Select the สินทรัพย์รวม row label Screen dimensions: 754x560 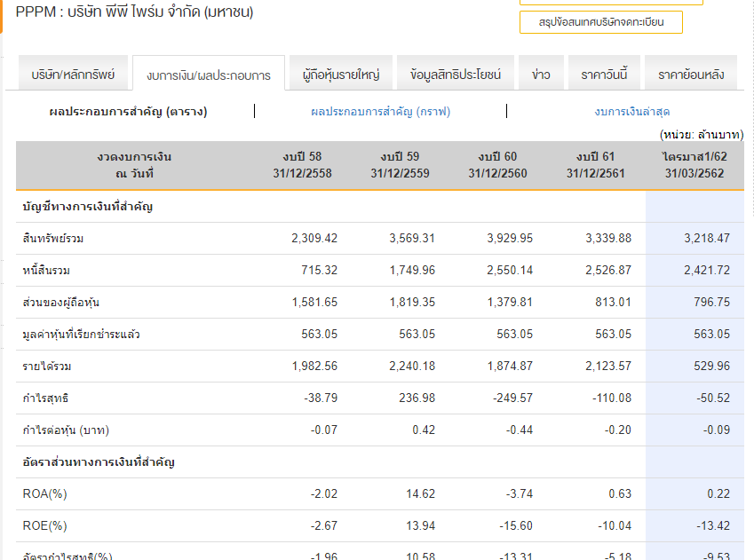coord(53,239)
